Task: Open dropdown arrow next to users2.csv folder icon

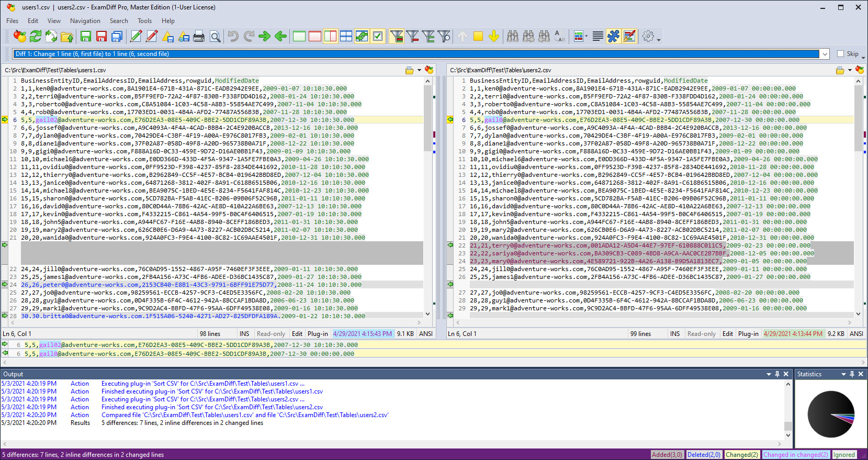Action: [x=850, y=70]
